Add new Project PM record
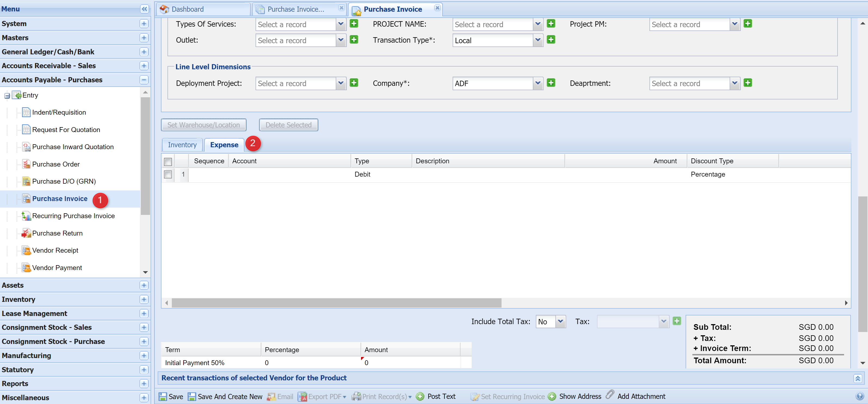Image resolution: width=868 pixels, height=404 pixels. (x=748, y=24)
